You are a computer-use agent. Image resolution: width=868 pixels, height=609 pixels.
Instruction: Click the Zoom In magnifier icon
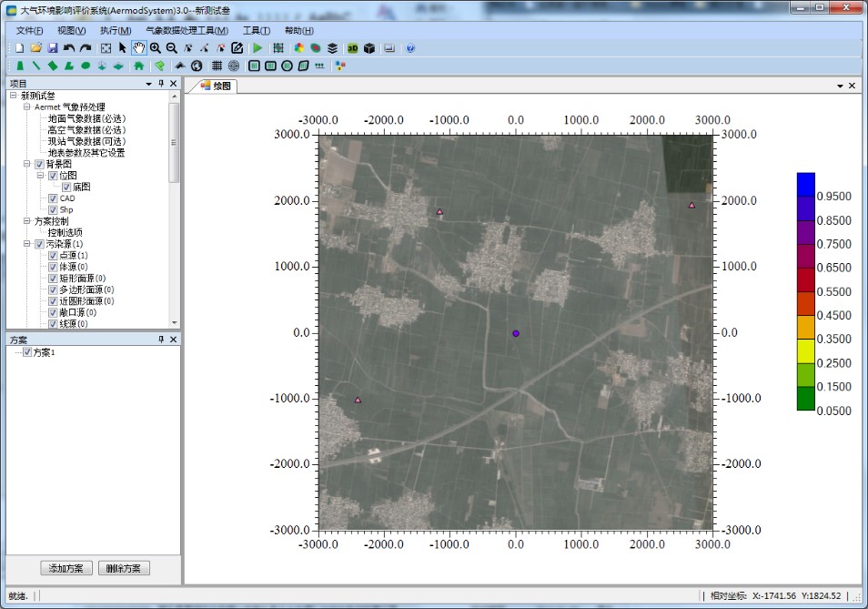(x=156, y=47)
